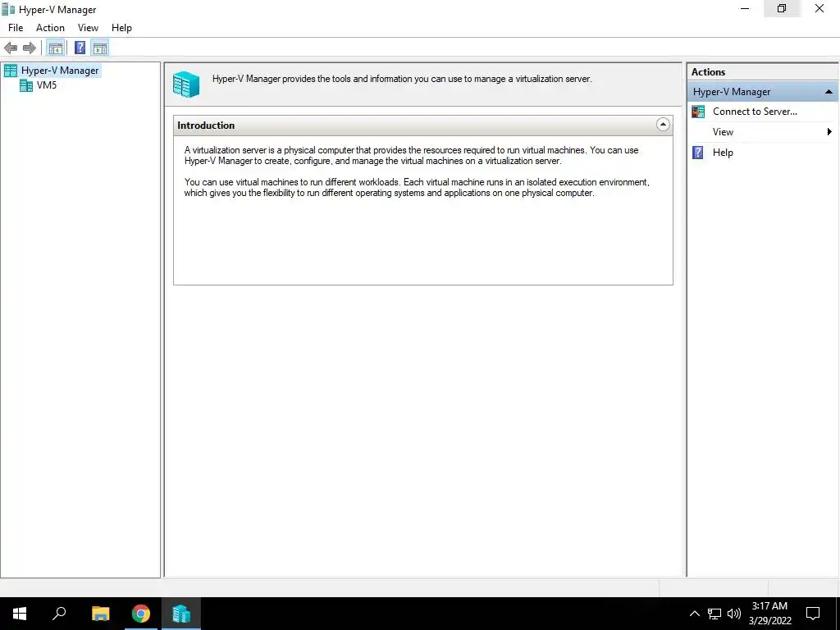Click the network tray icon
This screenshot has height=630, width=840.
tap(714, 614)
